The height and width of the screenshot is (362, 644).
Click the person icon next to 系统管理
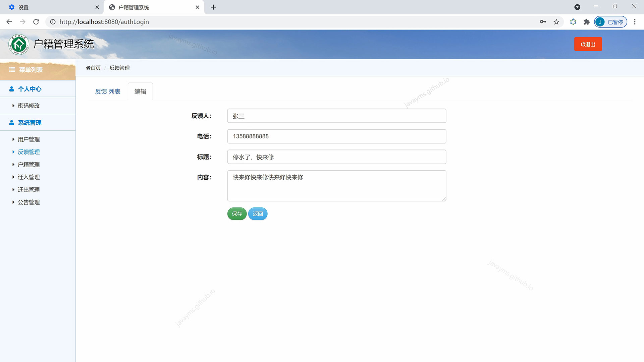click(x=11, y=122)
